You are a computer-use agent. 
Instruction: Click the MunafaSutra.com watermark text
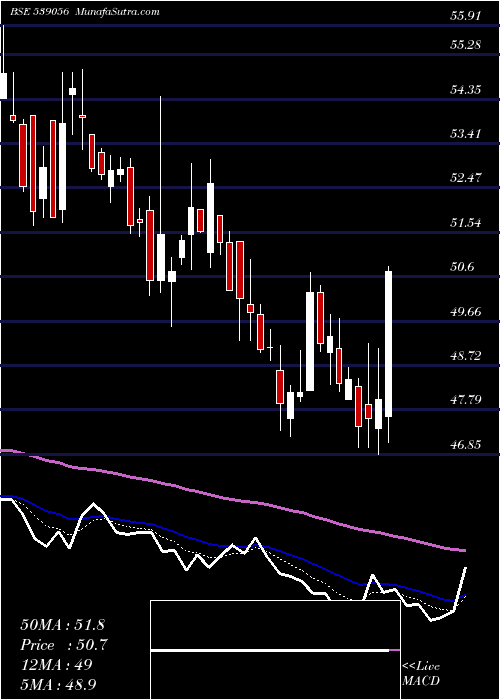click(117, 12)
